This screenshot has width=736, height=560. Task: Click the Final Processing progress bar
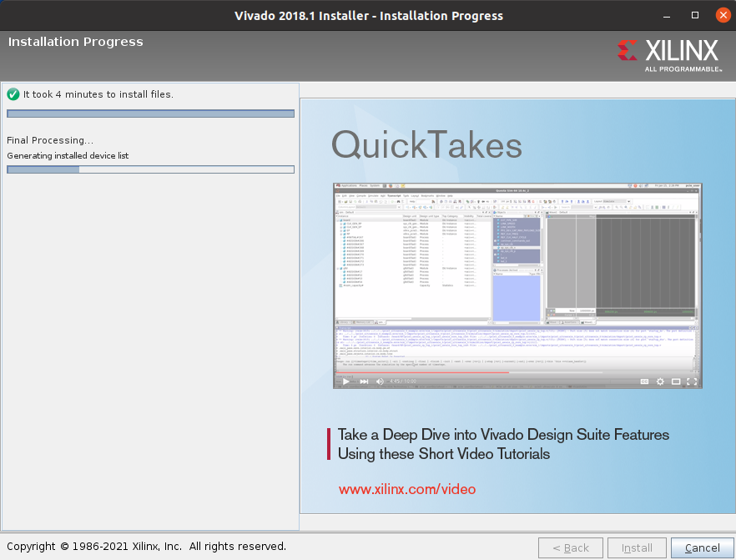pos(151,169)
